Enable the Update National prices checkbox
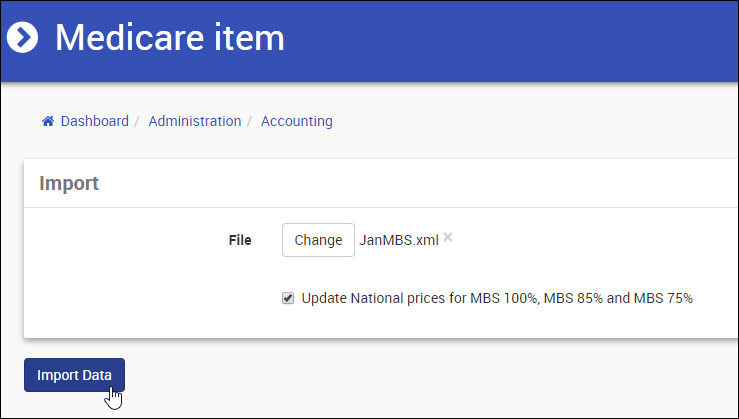This screenshot has height=419, width=739. [288, 298]
